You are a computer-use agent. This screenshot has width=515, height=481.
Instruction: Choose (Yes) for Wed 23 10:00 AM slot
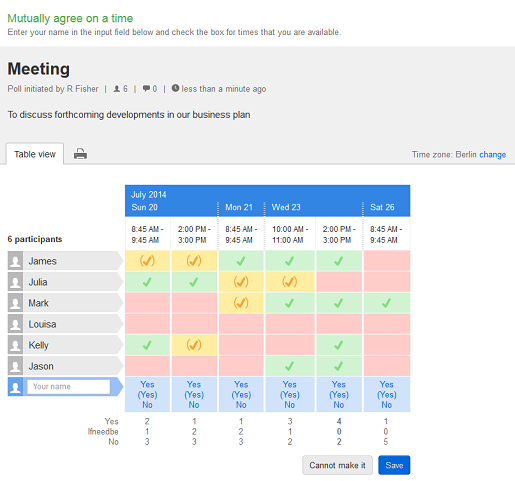coord(290,395)
